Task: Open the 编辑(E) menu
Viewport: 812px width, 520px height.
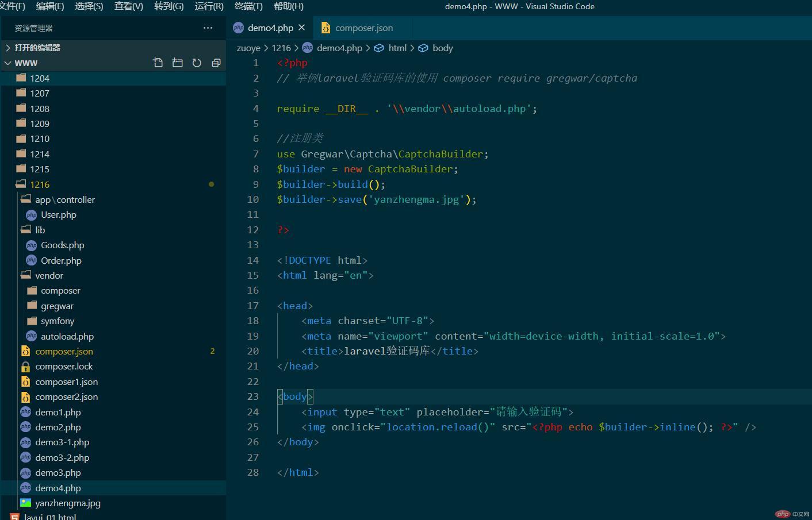Action: [50, 6]
